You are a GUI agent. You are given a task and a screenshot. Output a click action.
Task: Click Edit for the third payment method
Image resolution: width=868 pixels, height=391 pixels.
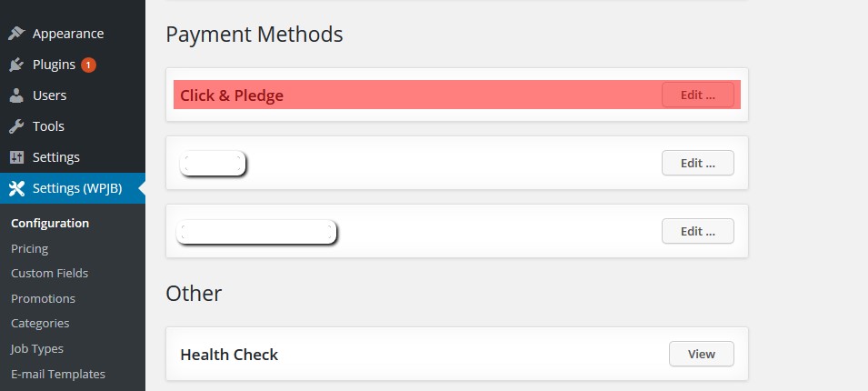point(697,231)
